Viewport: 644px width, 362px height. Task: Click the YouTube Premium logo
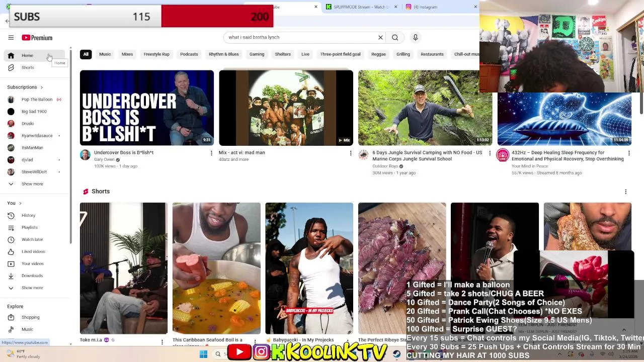tap(37, 38)
